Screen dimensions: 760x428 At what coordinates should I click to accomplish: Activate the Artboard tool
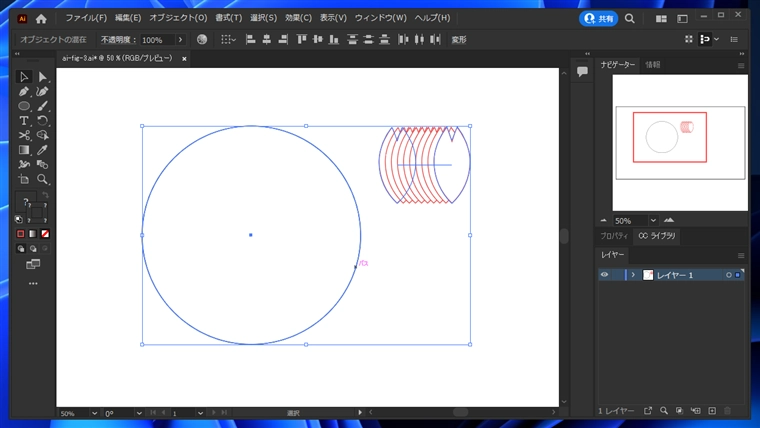[24, 179]
